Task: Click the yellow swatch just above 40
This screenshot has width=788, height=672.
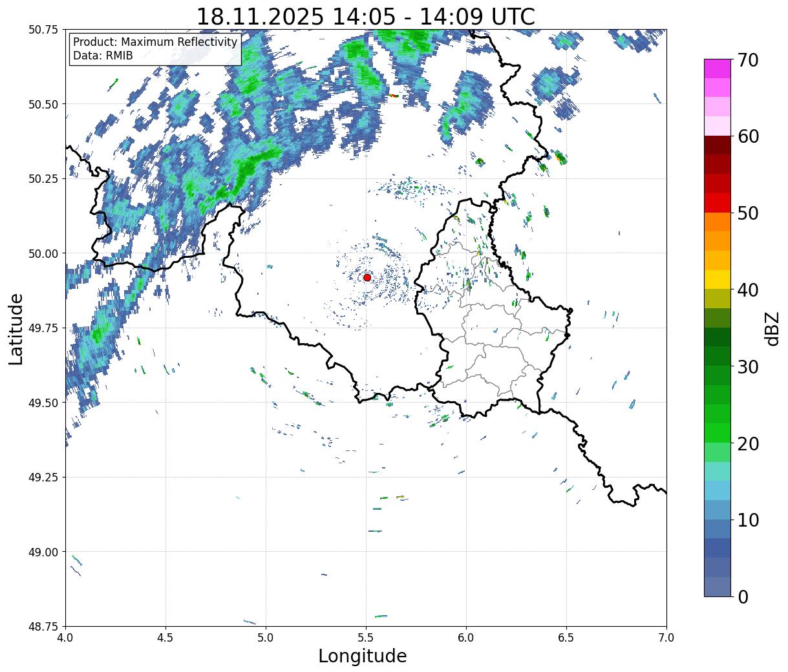Action: coord(718,280)
